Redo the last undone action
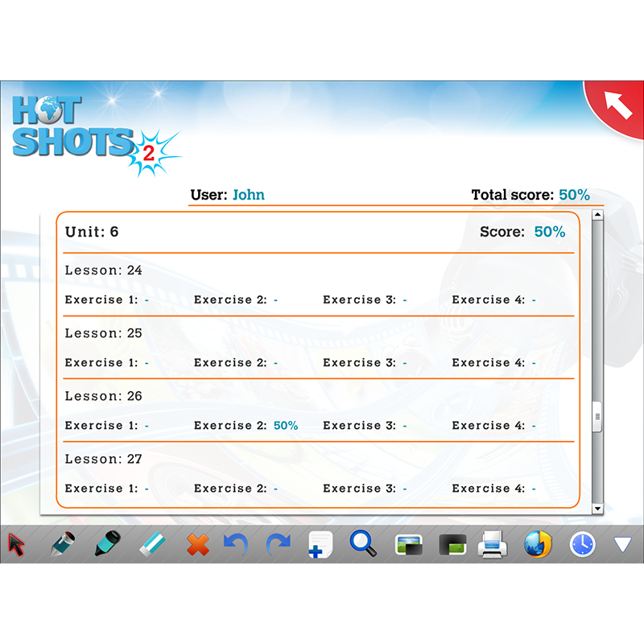The width and height of the screenshot is (644, 644). [279, 545]
